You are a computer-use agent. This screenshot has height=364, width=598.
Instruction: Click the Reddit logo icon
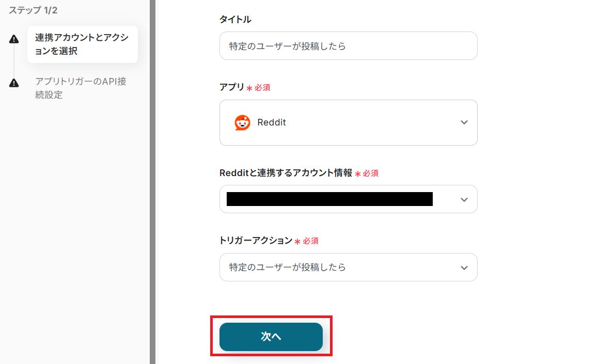pyautogui.click(x=242, y=122)
